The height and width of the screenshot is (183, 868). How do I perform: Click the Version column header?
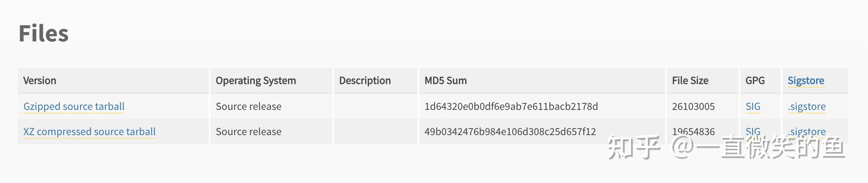point(40,81)
